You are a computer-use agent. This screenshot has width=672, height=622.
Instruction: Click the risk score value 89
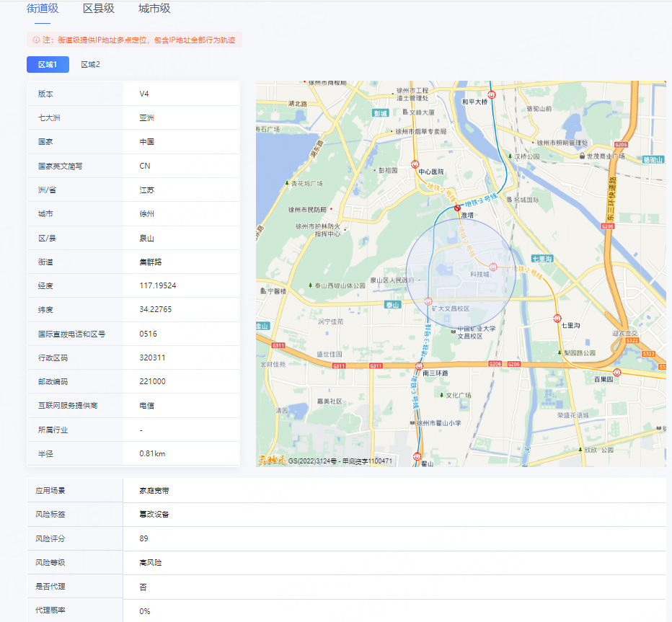[143, 538]
